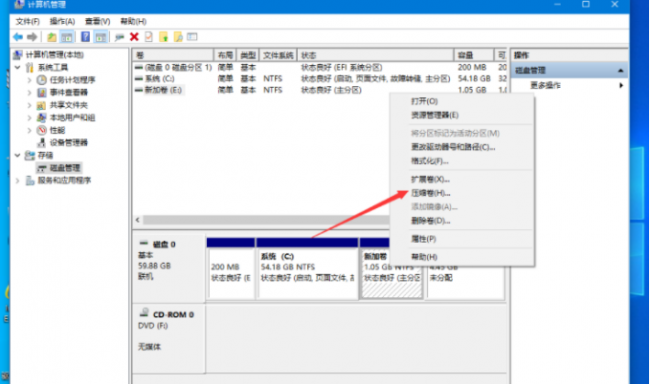Sort by the 文件系统 column header
This screenshot has width=650, height=384.
coord(278,55)
